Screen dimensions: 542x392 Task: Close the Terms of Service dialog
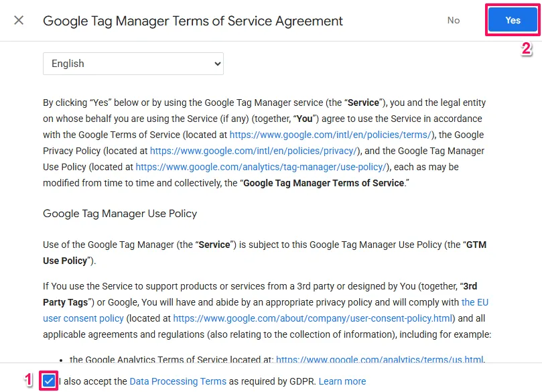pos(19,20)
